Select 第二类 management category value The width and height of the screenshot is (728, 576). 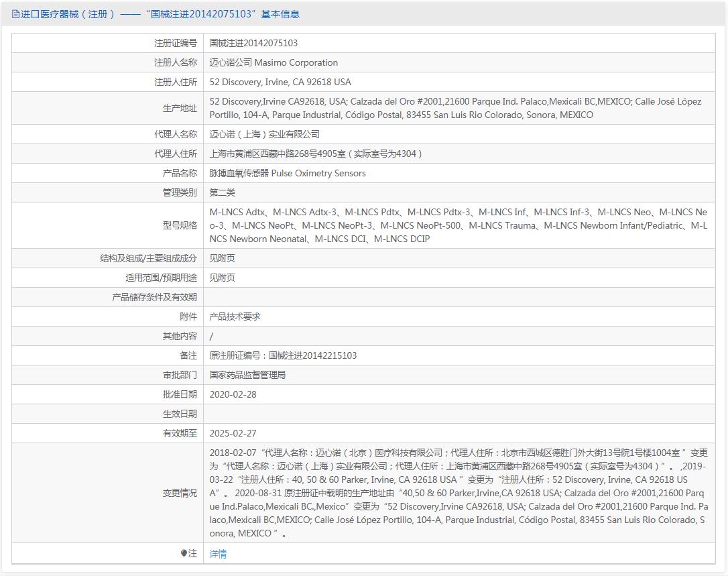click(x=223, y=192)
